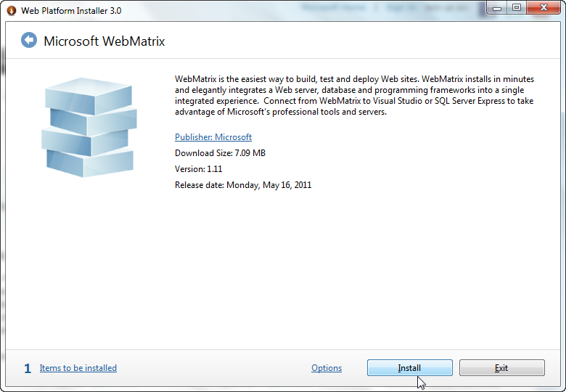Click the WebMatrix stacked blocks logo

point(89,128)
